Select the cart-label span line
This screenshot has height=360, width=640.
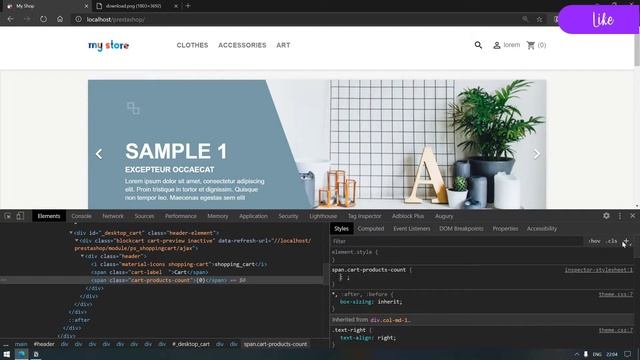pos(150,272)
